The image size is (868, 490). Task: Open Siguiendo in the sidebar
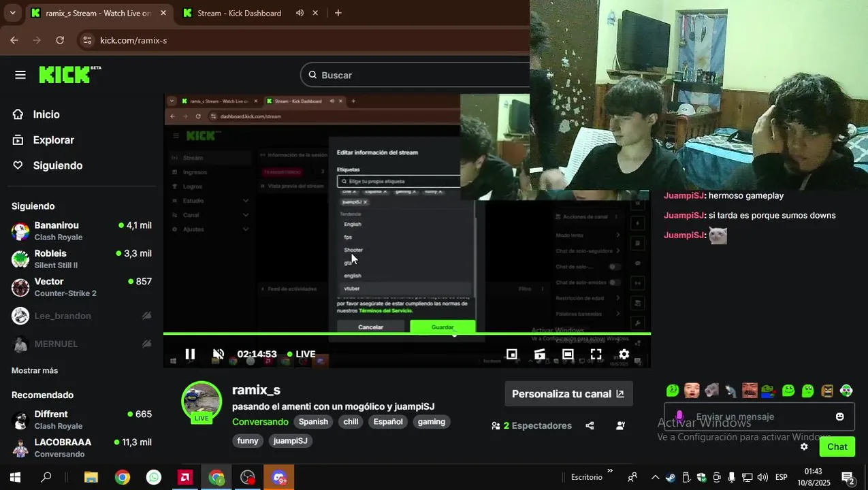point(58,165)
